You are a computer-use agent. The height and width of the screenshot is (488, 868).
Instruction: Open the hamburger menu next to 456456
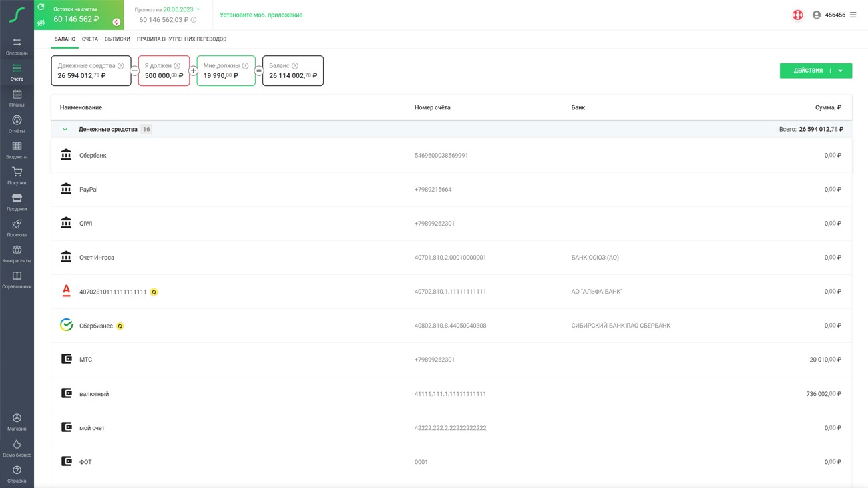pos(853,15)
